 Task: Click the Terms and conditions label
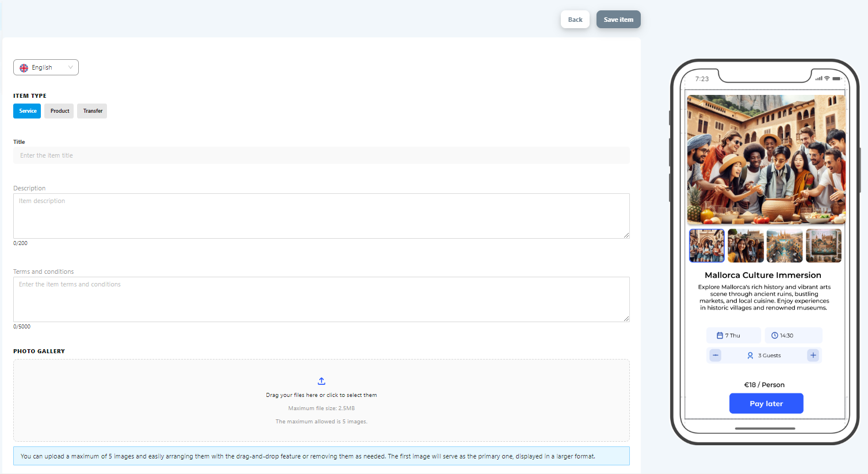pos(44,272)
